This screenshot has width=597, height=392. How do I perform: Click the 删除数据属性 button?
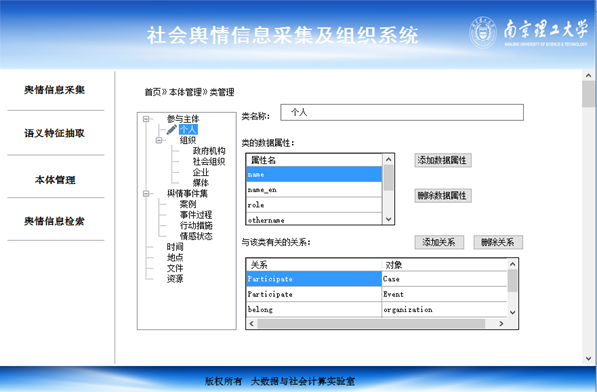pos(443,196)
